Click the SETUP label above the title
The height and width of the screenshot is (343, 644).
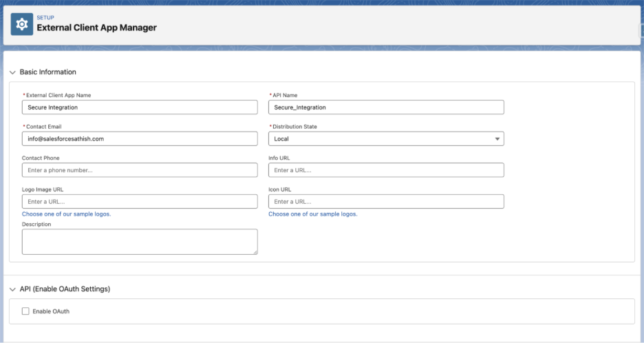click(45, 18)
